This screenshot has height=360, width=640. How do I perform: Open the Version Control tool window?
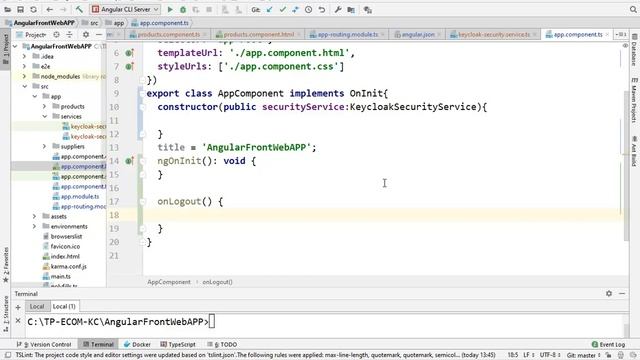[x=44, y=344]
